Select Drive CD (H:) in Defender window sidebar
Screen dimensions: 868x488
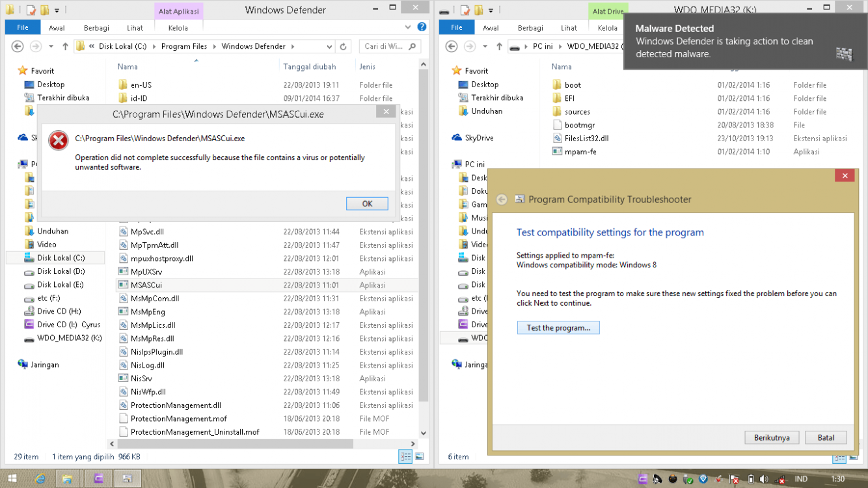(x=59, y=311)
